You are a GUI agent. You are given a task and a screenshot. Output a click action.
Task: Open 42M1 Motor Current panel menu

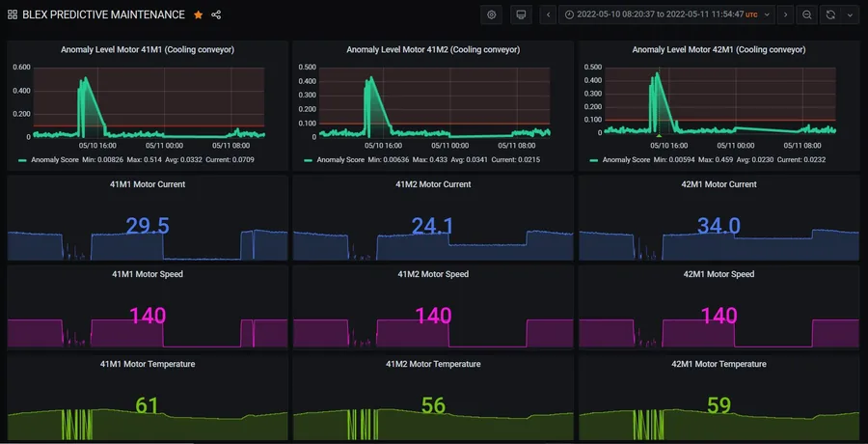click(719, 184)
